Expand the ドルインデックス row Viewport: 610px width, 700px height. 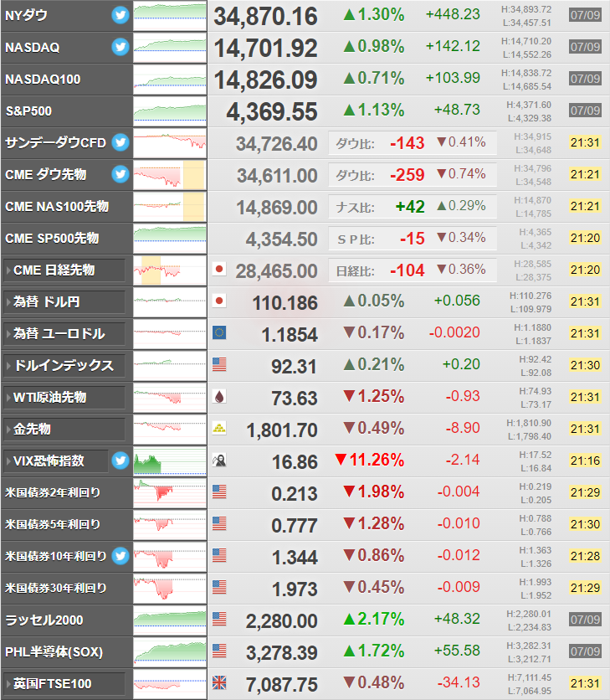(64, 366)
